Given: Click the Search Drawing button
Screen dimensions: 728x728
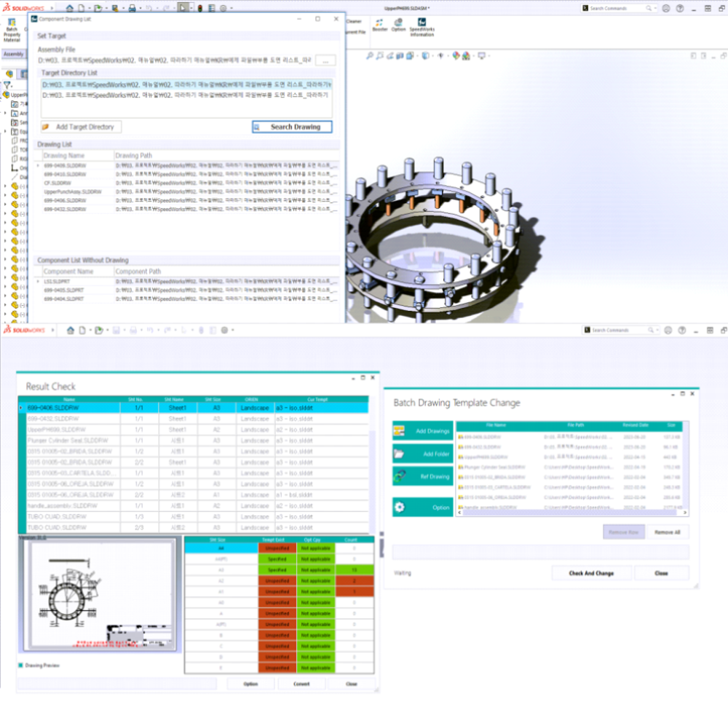Looking at the screenshot, I should (x=291, y=127).
